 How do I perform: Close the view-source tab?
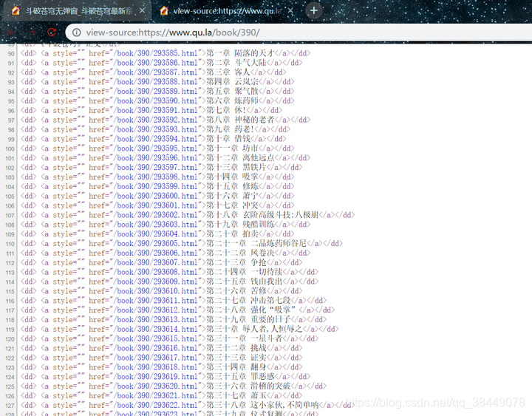[x=290, y=10]
